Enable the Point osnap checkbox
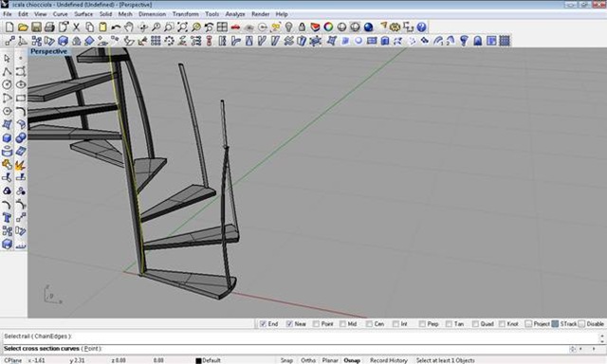Viewport: 607px width, 364px height. (x=316, y=324)
